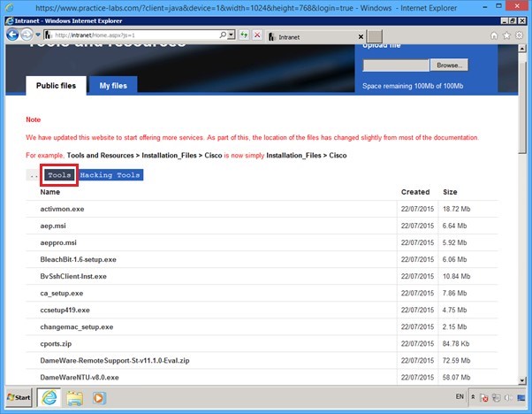This screenshot has height=414, width=532.
Task: Click the network tray icon
Action: [x=496, y=398]
